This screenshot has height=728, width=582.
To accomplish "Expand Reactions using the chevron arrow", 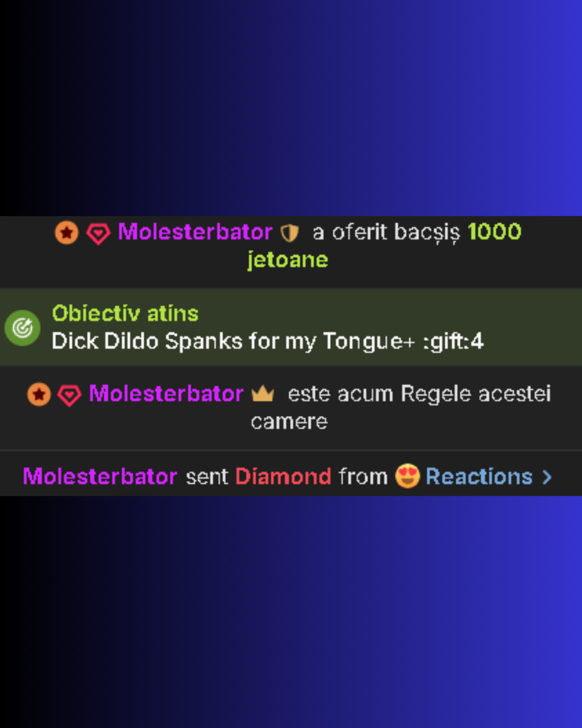I will coord(547,477).
